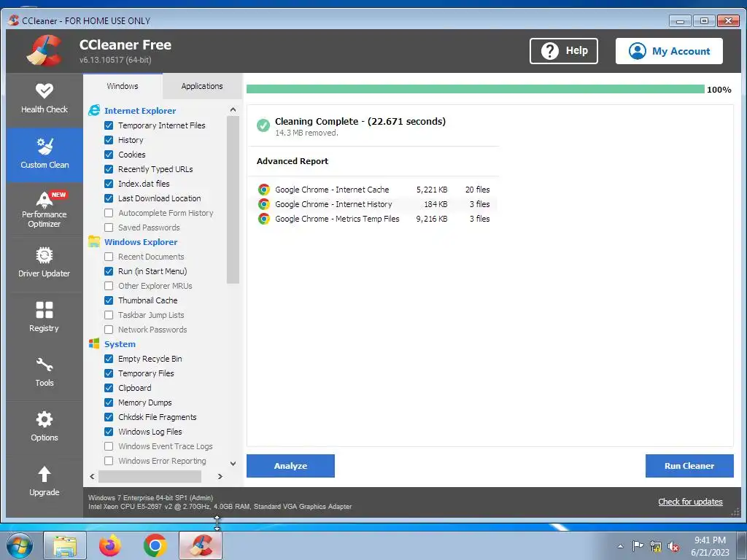
Task: Click the green Cleaning Complete checkmark
Action: pyautogui.click(x=263, y=125)
